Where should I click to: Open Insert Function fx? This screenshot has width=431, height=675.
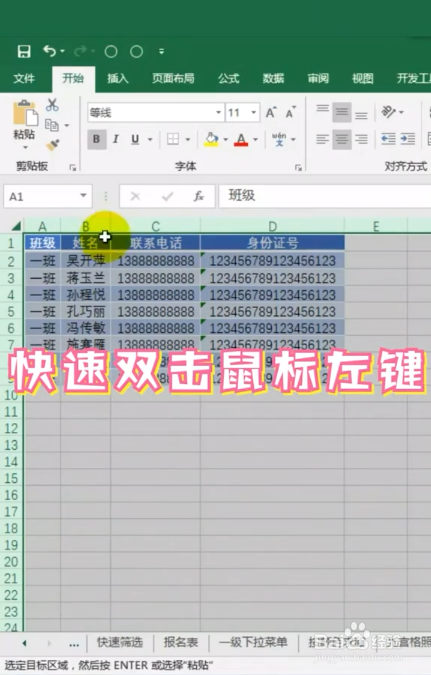(x=198, y=196)
